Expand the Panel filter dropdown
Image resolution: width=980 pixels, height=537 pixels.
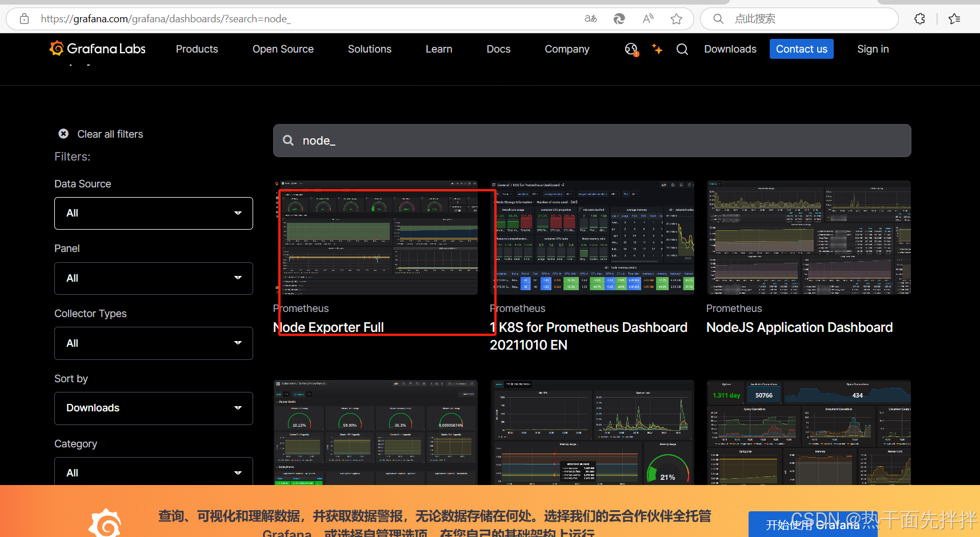[x=154, y=278]
